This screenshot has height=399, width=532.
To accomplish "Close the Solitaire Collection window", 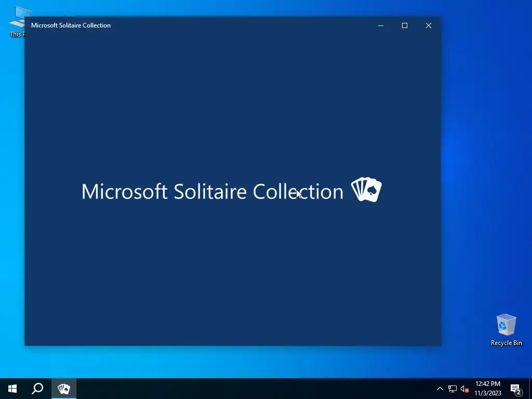I will [429, 25].
